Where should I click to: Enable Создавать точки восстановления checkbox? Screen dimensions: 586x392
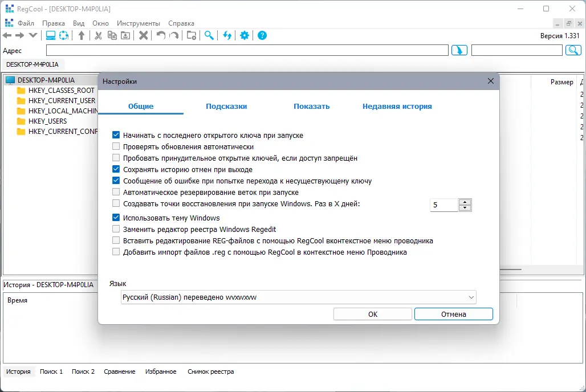[x=116, y=203]
